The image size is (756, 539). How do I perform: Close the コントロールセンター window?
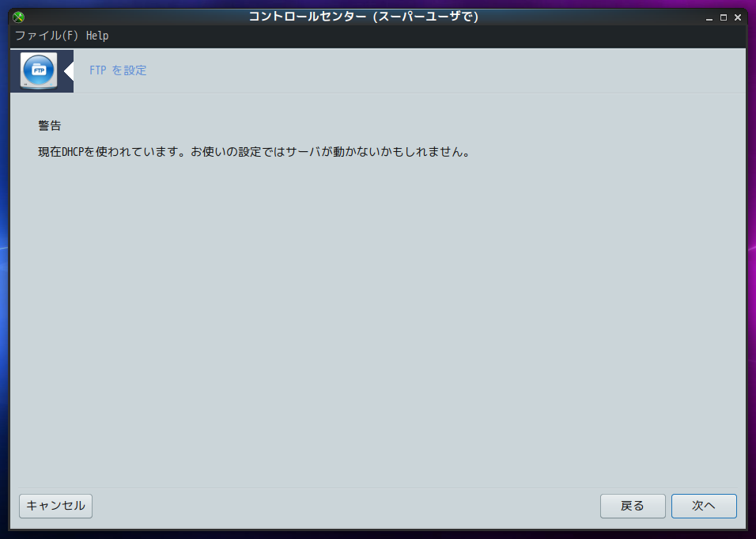(x=738, y=18)
